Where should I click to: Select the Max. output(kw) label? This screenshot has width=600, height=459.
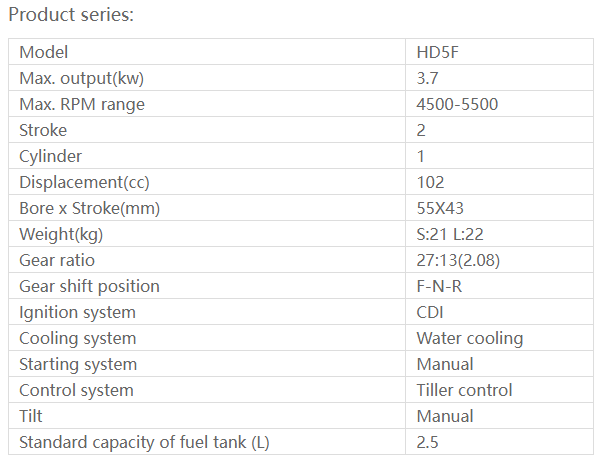pos(88,79)
